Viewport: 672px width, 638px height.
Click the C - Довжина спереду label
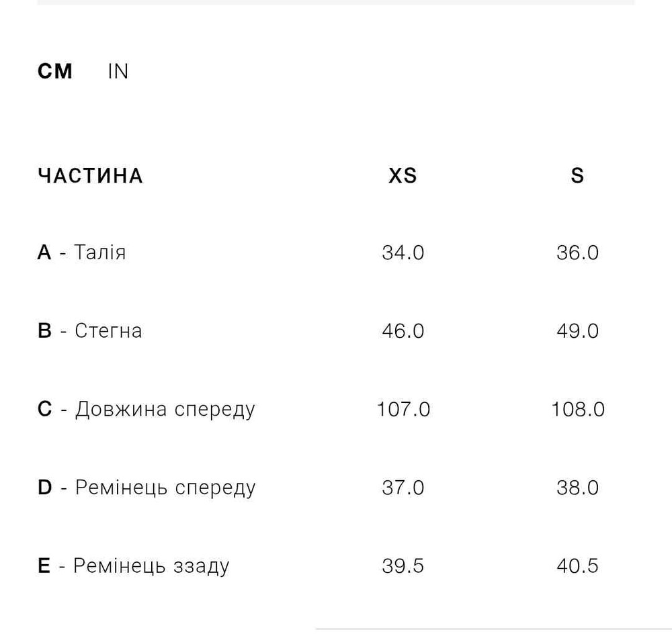click(x=146, y=409)
